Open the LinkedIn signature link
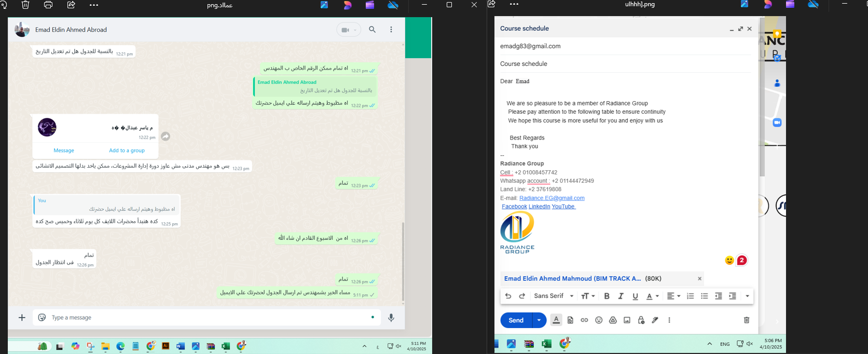 (x=539, y=207)
